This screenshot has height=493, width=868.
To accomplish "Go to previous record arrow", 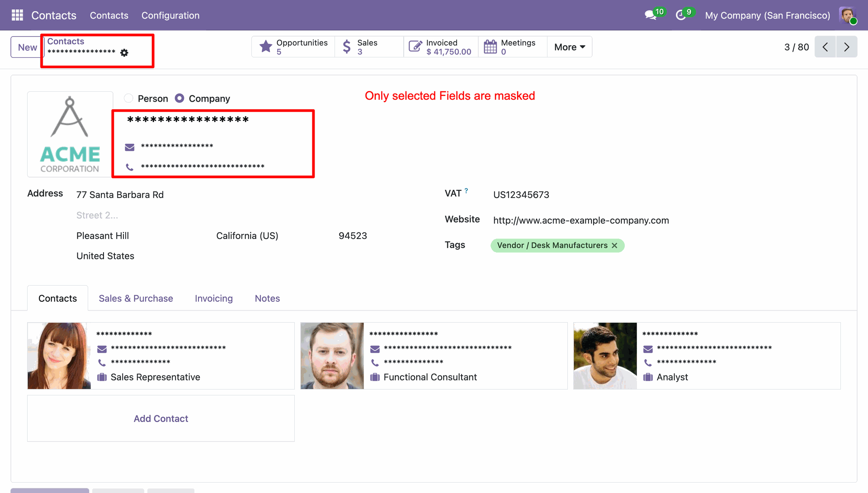I will click(x=825, y=47).
